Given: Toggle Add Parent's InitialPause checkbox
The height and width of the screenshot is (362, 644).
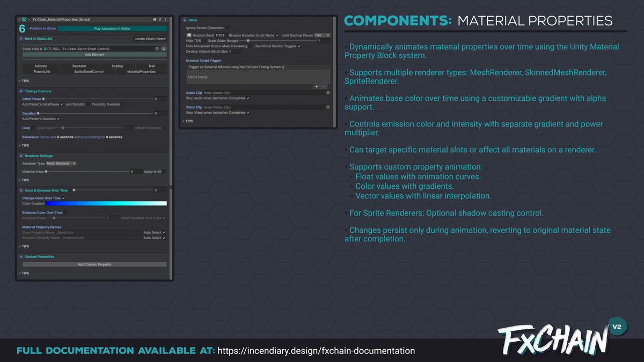Looking at the screenshot, I should coord(62,104).
